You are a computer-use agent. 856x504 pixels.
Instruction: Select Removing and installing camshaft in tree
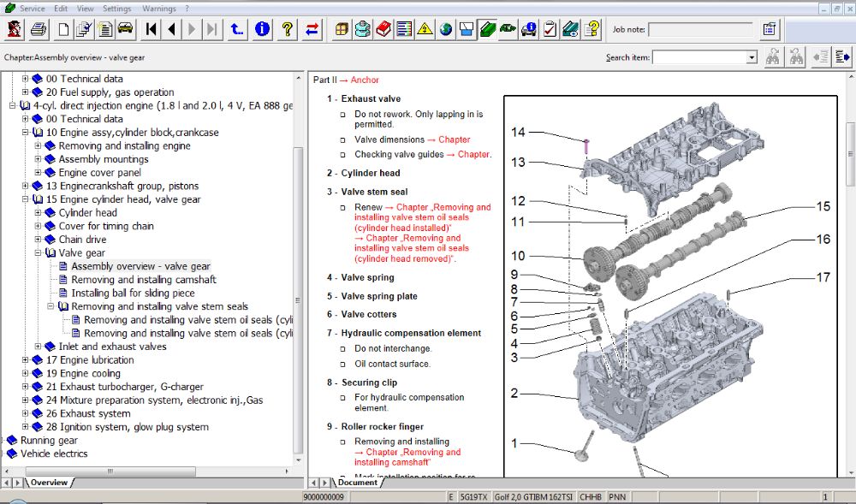click(144, 280)
